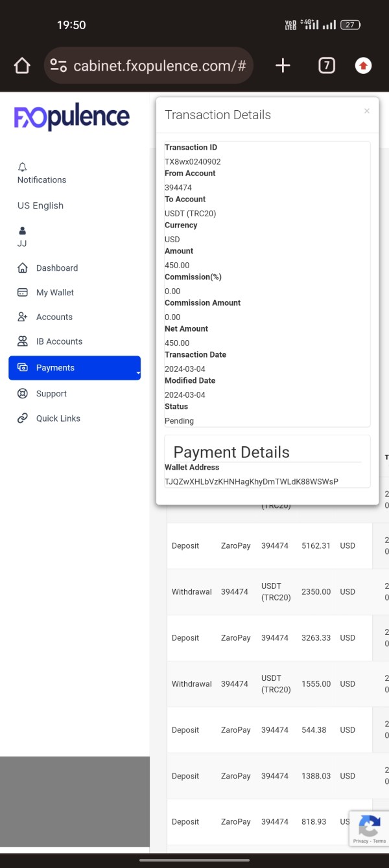The image size is (389, 868).
Task: Click the 1555.00 withdrawal amount cell
Action: point(316,683)
